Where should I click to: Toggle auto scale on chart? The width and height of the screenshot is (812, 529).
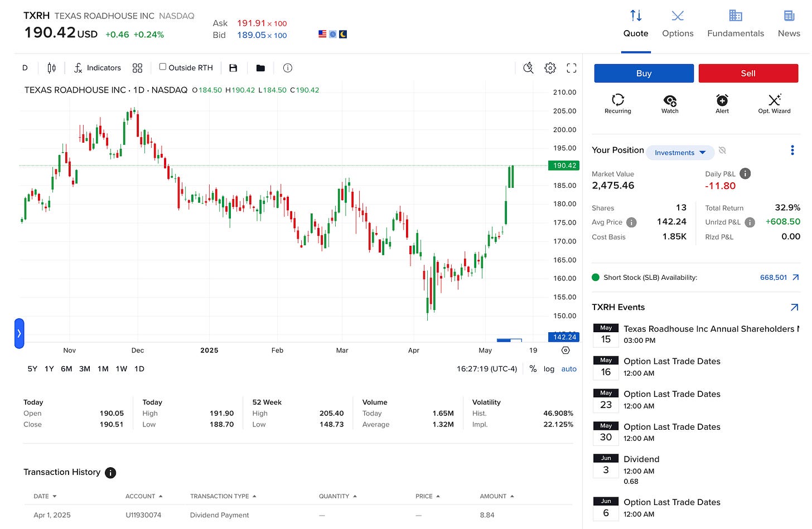coord(569,369)
